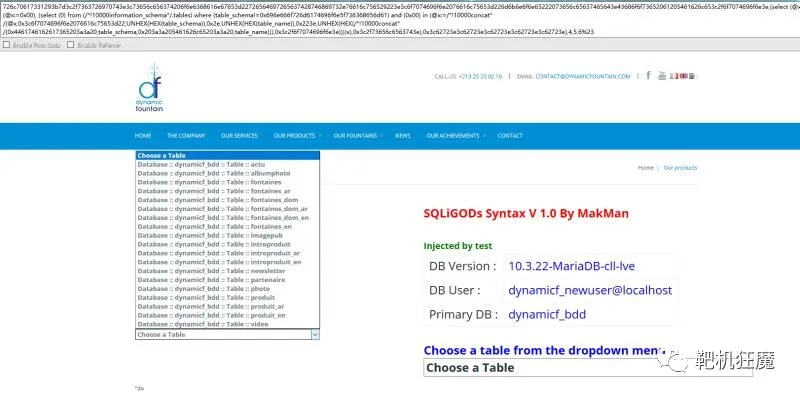Viewport: 800px width, 395px height.
Task: Collapse the open table list dropdown arrow
Action: coord(315,334)
